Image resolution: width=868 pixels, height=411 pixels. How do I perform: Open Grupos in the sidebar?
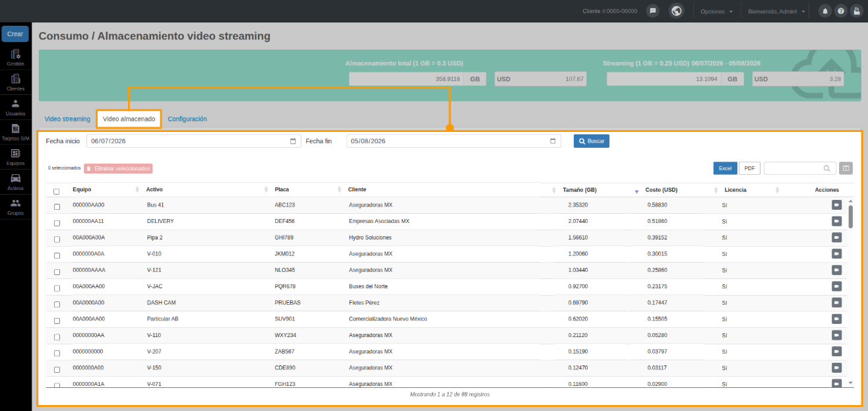point(16,207)
